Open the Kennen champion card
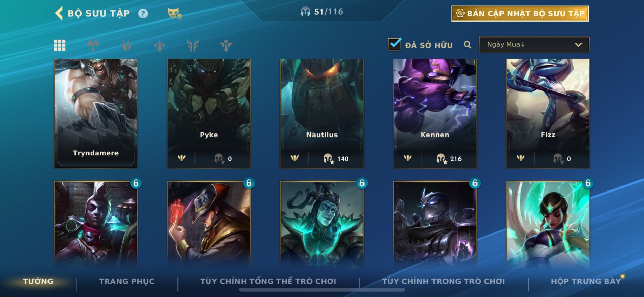The height and width of the screenshot is (297, 644). pyautogui.click(x=435, y=113)
